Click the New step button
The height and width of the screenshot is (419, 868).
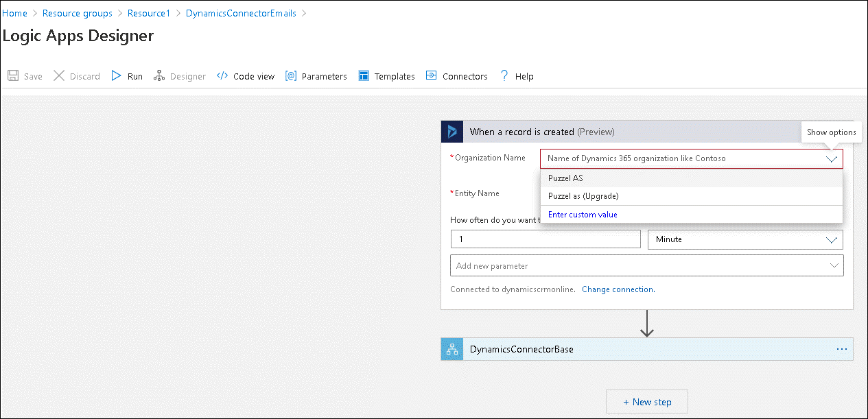click(646, 402)
